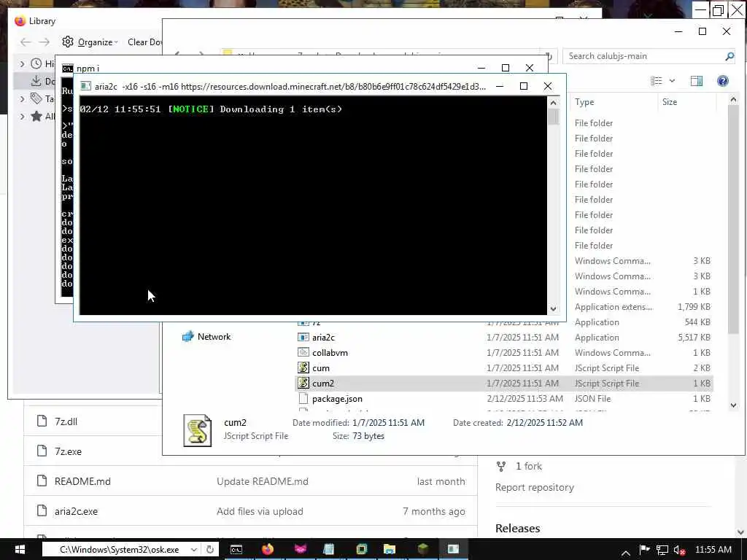Expand the History tree item in Library
Screen dimensions: 747x560
pyautogui.click(x=22, y=63)
